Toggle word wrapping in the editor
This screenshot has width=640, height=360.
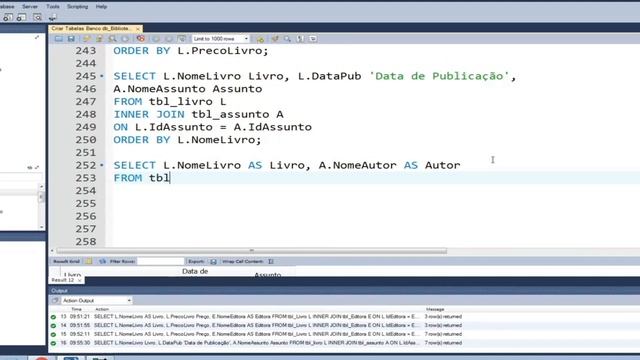(313, 39)
